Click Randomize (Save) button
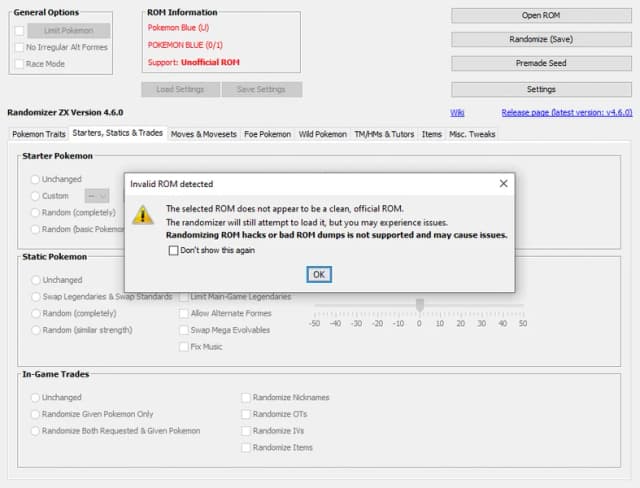 tap(541, 40)
